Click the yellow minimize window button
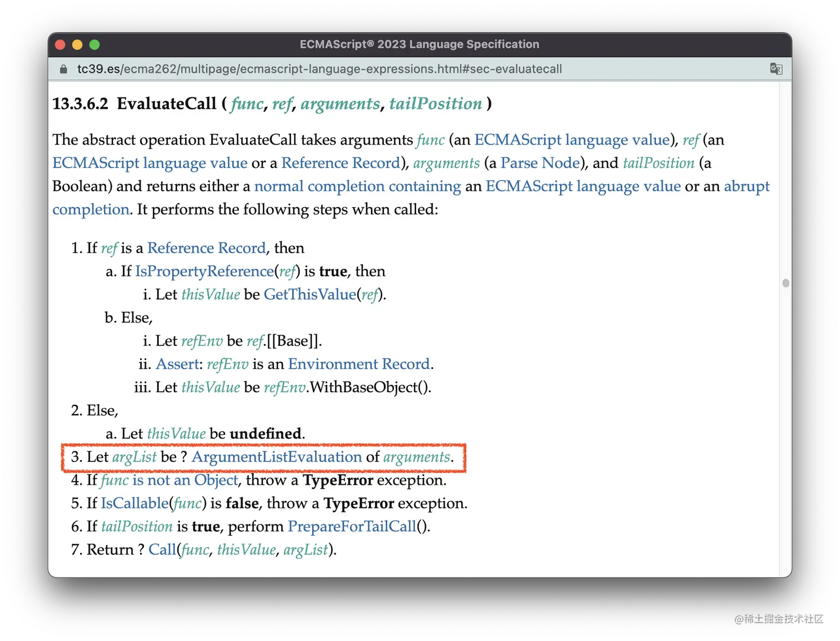840x641 pixels. coord(77,44)
